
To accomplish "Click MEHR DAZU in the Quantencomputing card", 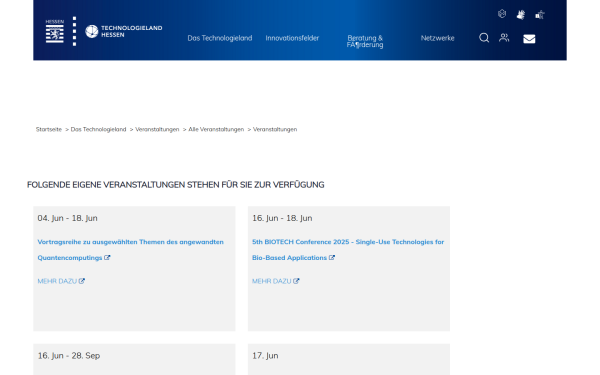I will [57, 281].
